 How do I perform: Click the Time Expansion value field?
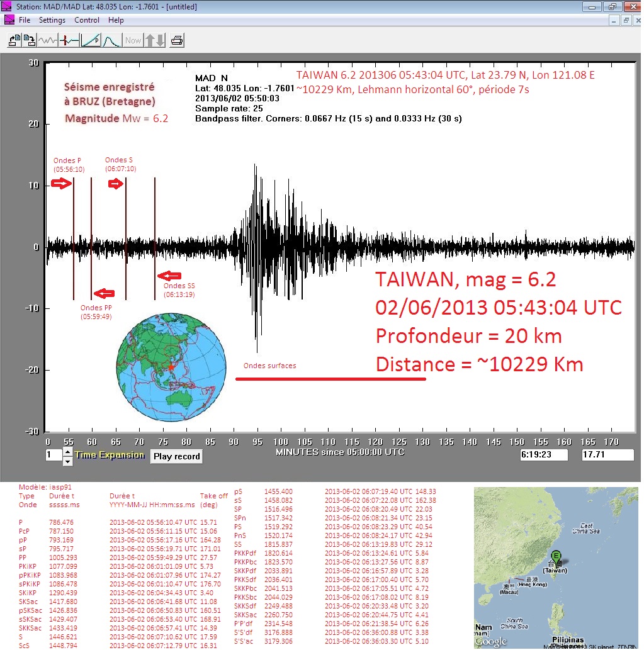54,455
